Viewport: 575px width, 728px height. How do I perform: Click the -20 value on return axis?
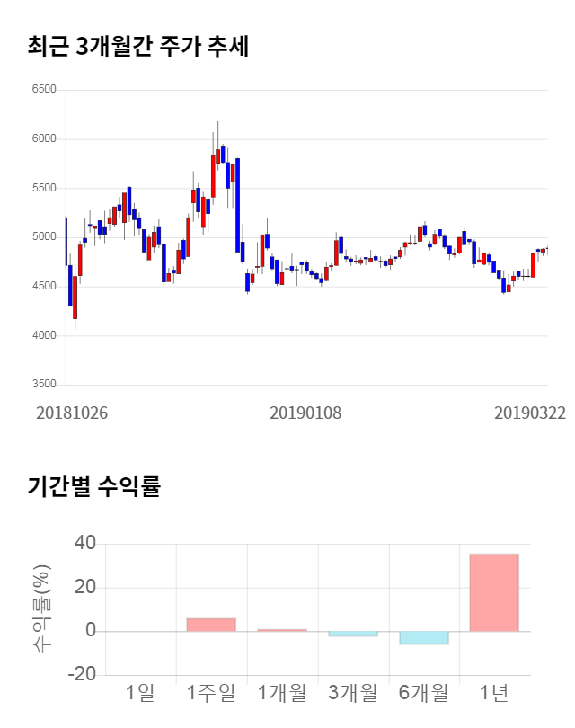pos(83,675)
